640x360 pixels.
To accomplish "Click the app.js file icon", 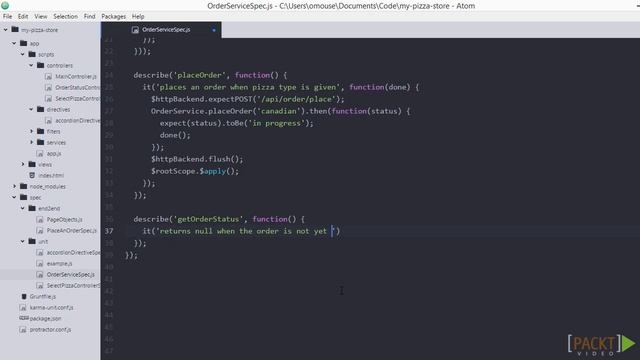I will point(40,153).
